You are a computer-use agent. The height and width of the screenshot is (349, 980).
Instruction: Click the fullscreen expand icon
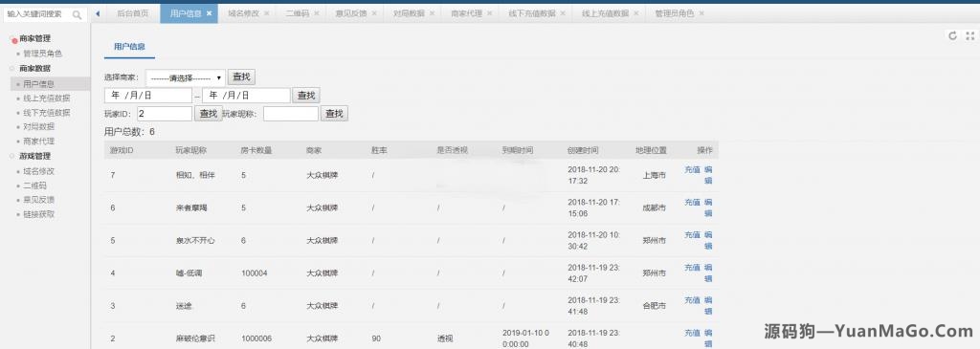[x=970, y=35]
